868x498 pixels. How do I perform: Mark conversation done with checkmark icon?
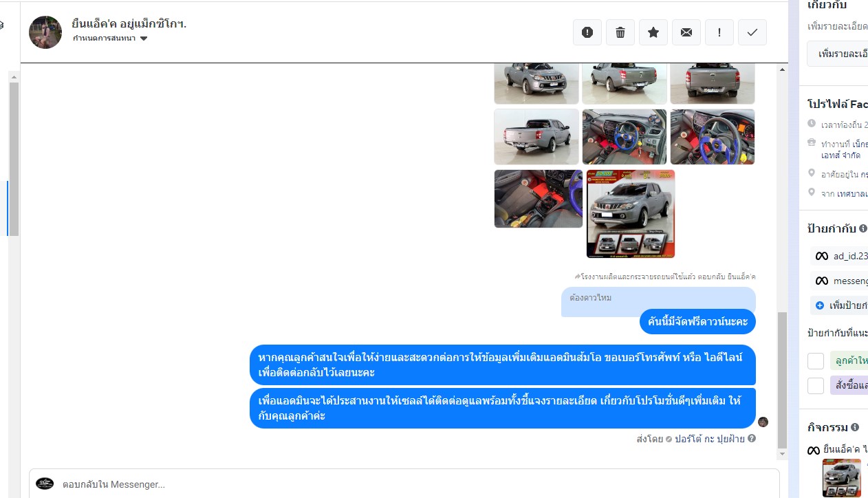pyautogui.click(x=752, y=32)
